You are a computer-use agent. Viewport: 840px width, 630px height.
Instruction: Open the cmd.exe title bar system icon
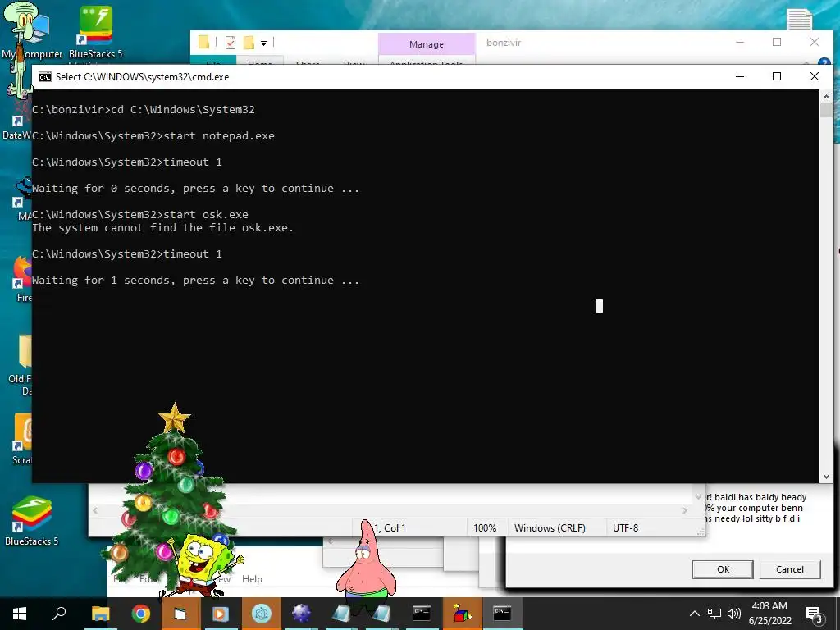45,76
